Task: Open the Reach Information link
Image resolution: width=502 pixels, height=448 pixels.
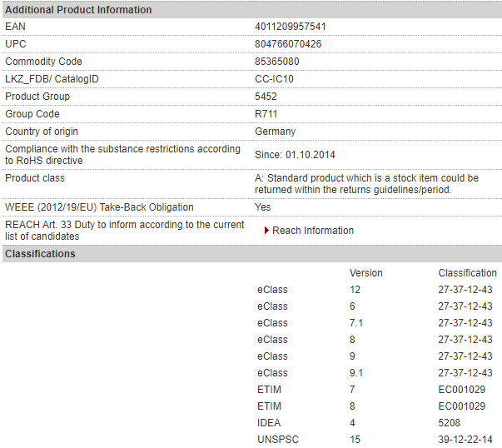Action: 313,231
